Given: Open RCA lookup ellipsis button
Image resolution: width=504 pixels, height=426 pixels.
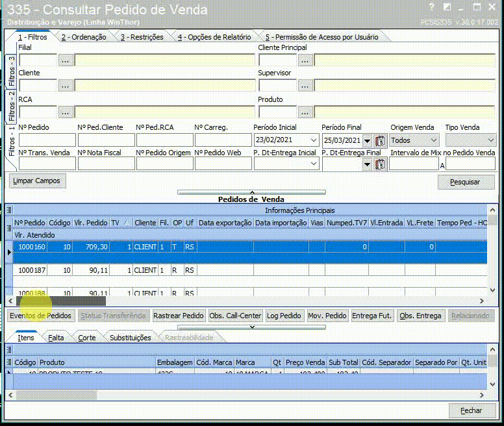Looking at the screenshot, I should (65, 112).
